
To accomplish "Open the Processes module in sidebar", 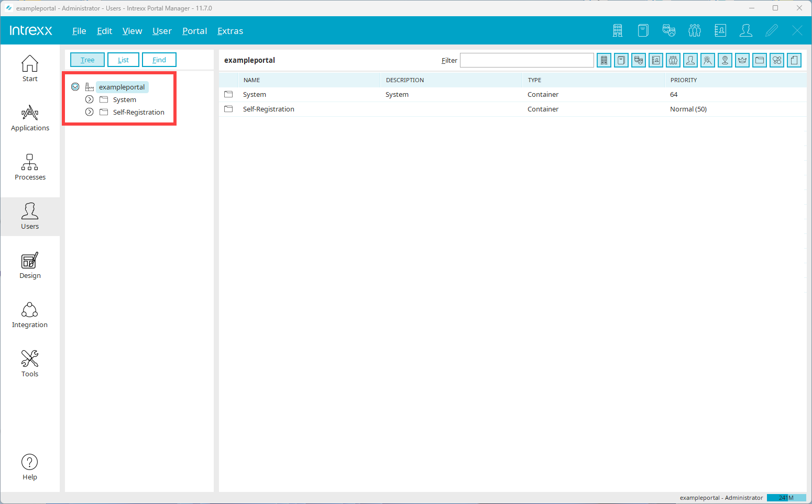I will point(30,167).
